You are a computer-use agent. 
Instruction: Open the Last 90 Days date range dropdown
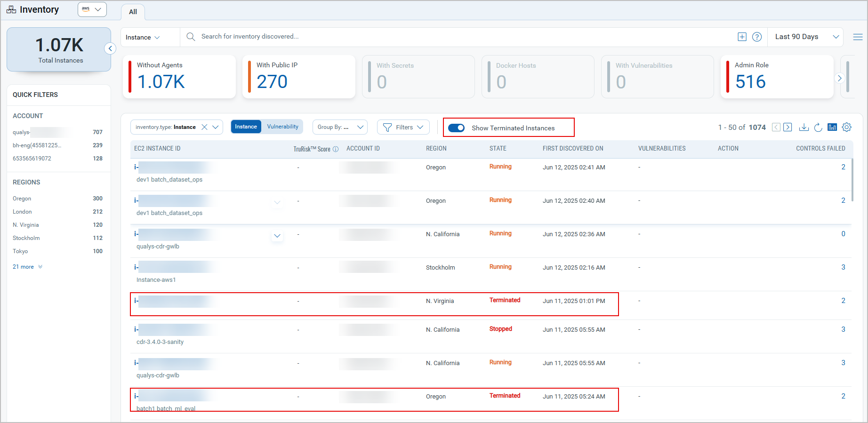tap(807, 37)
